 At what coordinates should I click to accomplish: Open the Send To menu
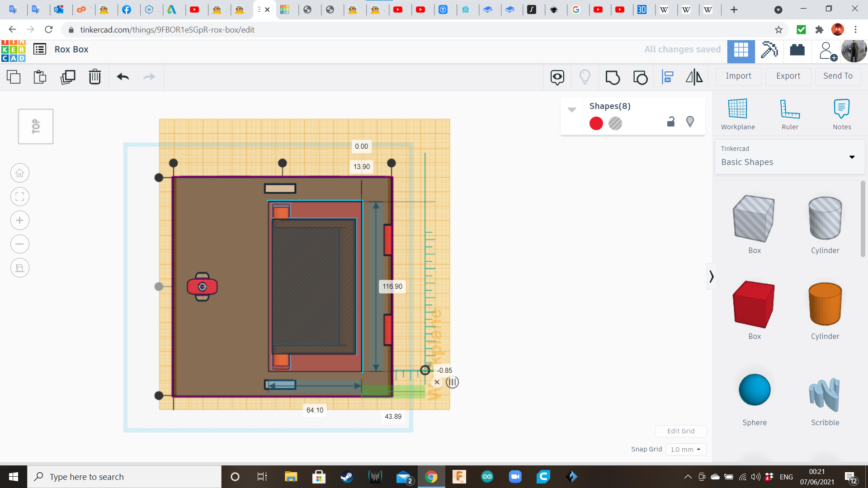[x=838, y=76]
